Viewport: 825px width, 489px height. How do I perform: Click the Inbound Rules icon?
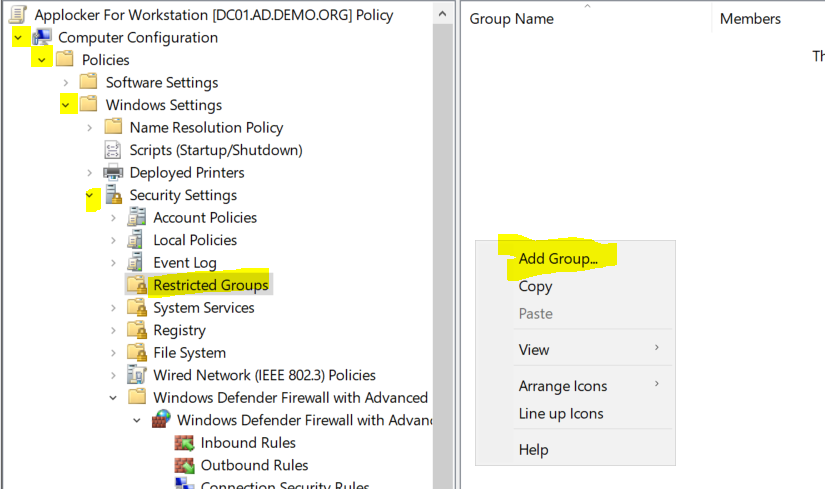pos(184,443)
